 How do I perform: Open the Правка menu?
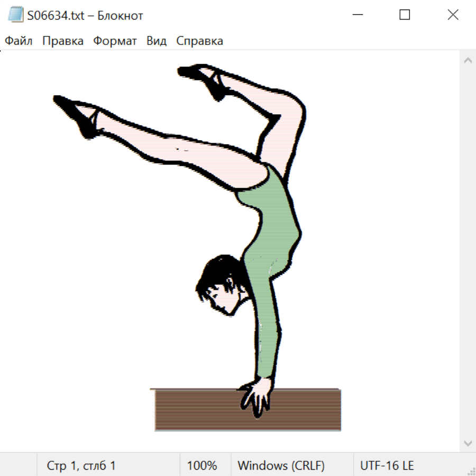pyautogui.click(x=62, y=41)
